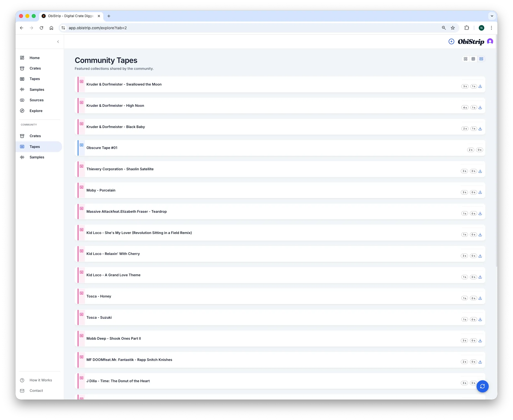Click the How it Works help icon
Viewport: 513px width, 420px height.
[x=22, y=380]
